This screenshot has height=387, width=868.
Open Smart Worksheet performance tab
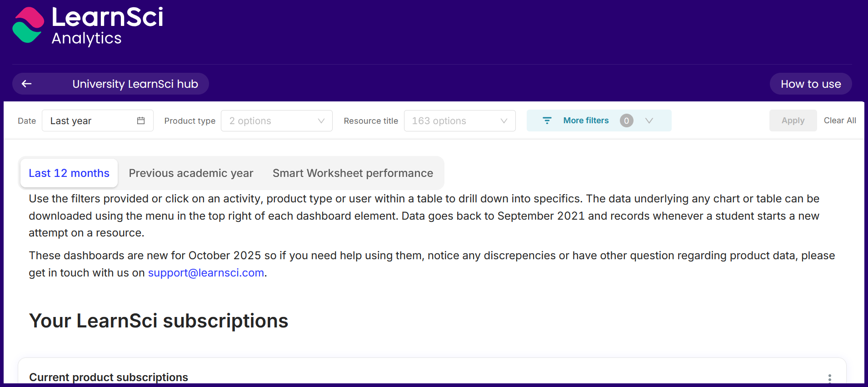point(353,173)
